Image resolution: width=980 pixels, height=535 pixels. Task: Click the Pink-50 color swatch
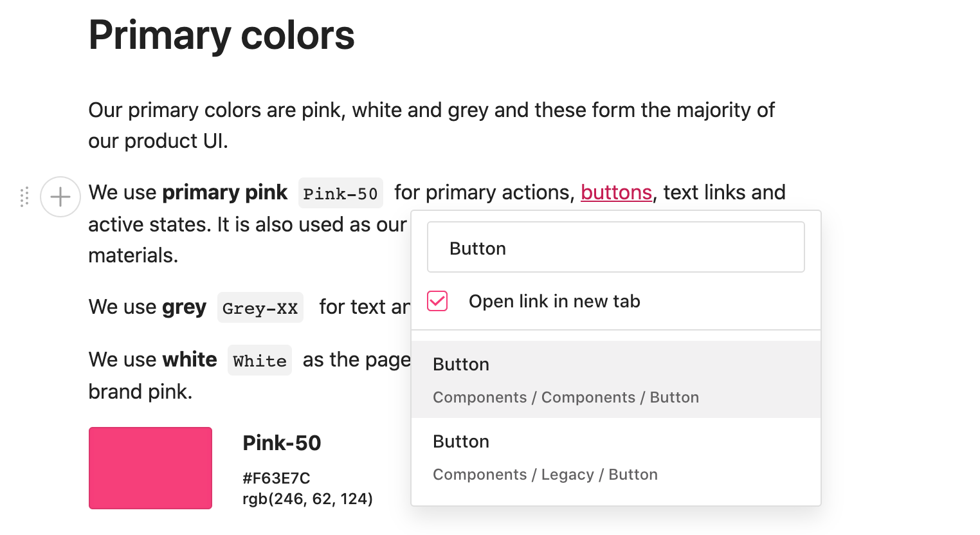click(x=150, y=467)
